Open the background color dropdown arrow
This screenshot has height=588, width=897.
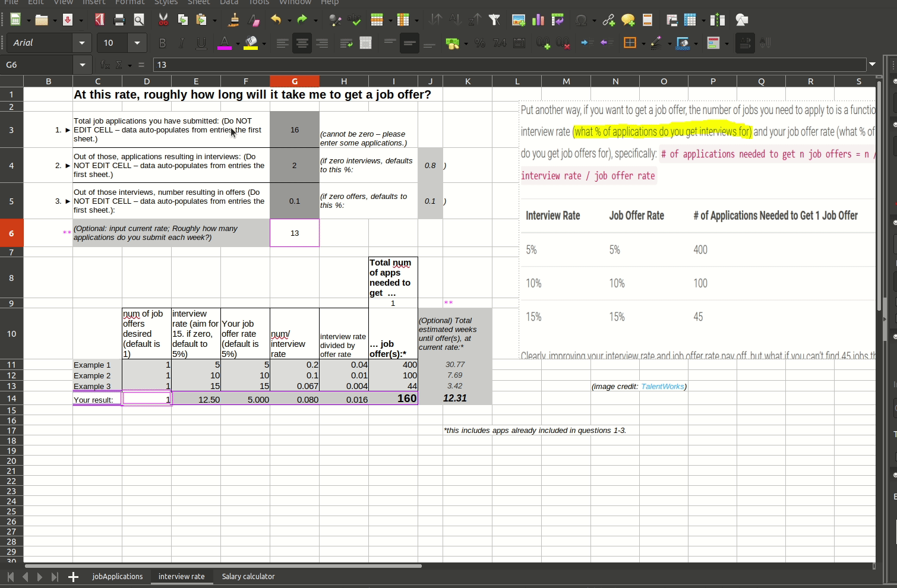tap(264, 43)
